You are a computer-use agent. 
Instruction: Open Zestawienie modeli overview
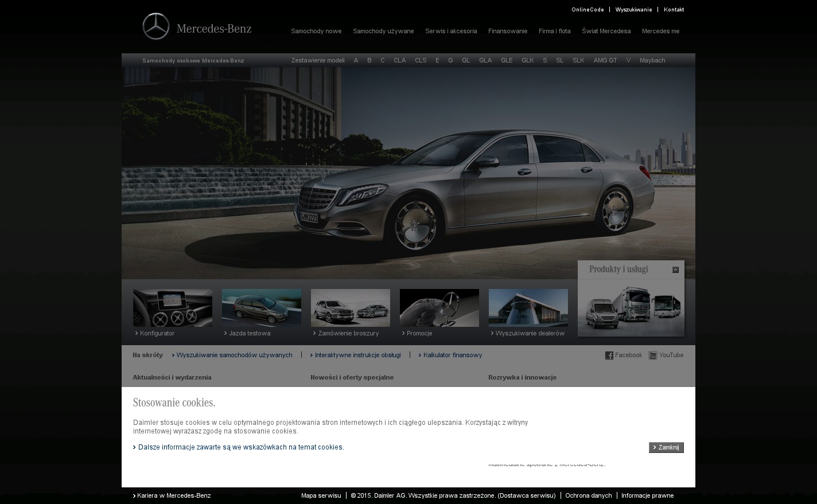pos(318,60)
